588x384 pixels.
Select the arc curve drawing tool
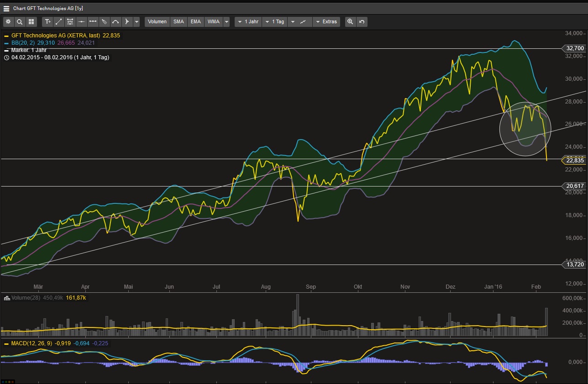click(115, 21)
